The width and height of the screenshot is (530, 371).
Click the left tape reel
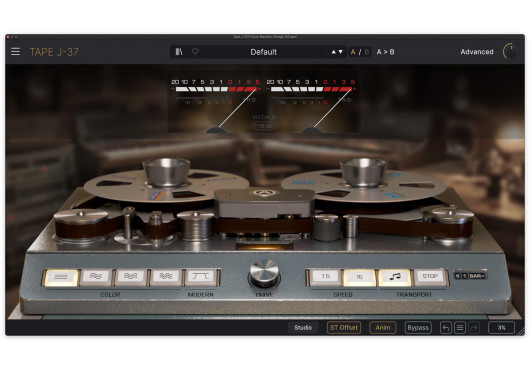pos(166,182)
